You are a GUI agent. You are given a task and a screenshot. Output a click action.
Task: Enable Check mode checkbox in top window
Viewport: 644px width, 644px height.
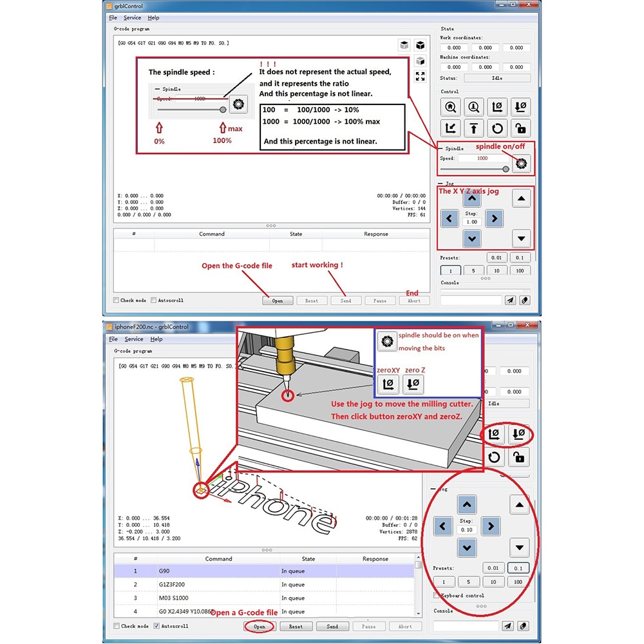(x=116, y=300)
